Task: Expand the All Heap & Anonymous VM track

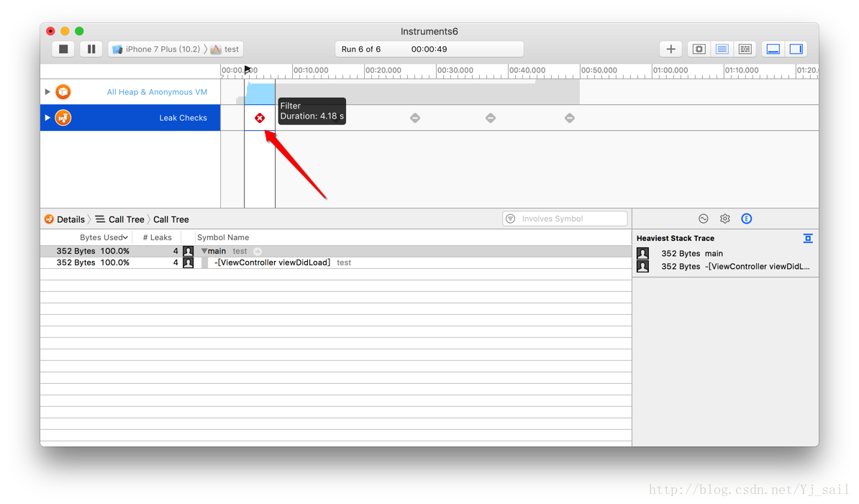Action: [x=47, y=92]
